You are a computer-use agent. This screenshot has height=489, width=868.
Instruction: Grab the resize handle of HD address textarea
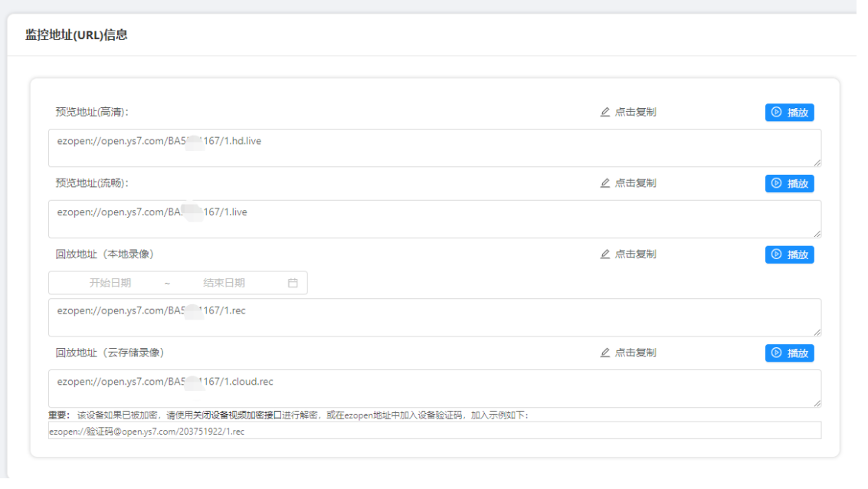817,162
